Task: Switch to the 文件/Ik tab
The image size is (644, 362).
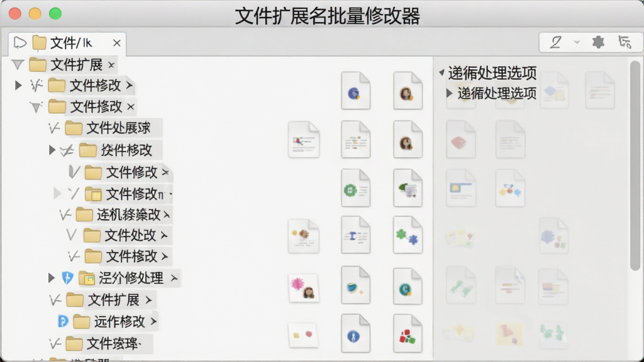Action: click(67, 43)
